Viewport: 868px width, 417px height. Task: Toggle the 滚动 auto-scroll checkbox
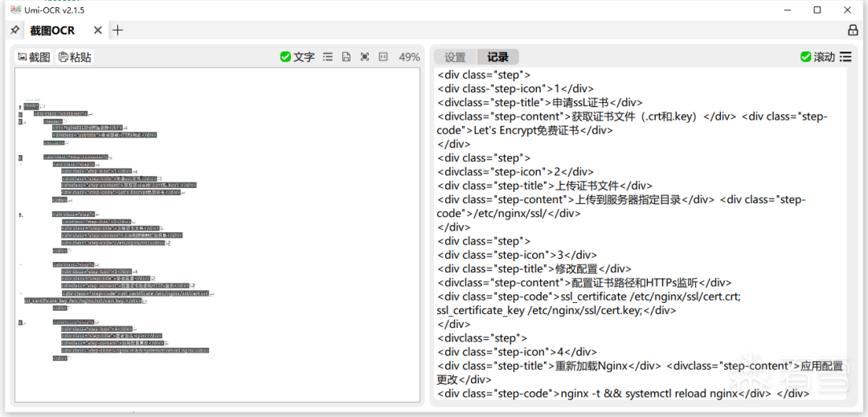[817, 57]
